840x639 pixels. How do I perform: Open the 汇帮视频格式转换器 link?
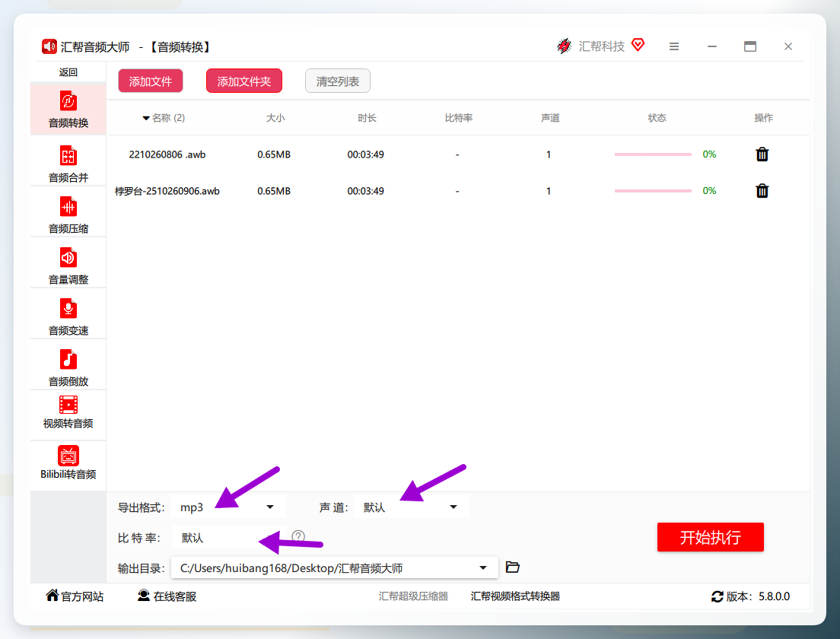pos(515,596)
